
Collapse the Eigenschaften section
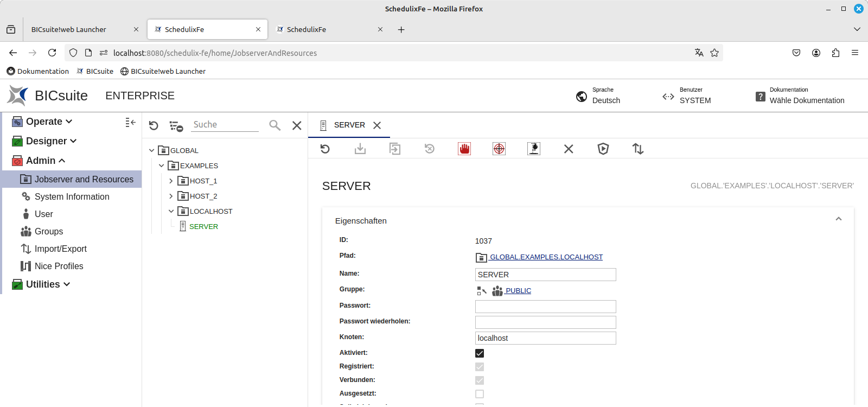point(838,219)
